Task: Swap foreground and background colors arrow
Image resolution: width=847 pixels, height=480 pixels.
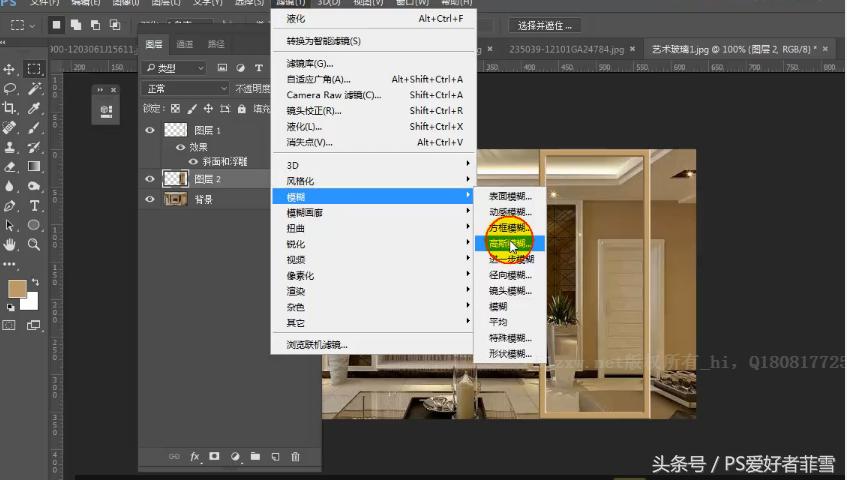Action: pos(35,282)
